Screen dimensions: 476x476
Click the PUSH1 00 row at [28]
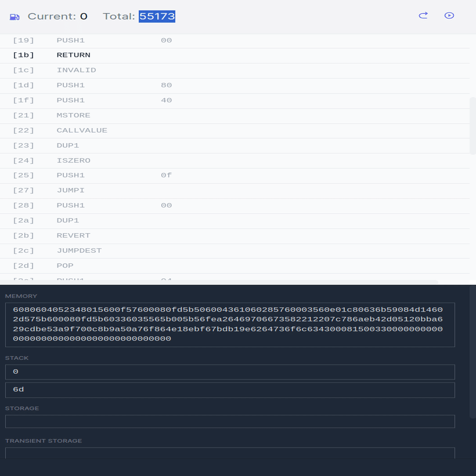(x=235, y=206)
